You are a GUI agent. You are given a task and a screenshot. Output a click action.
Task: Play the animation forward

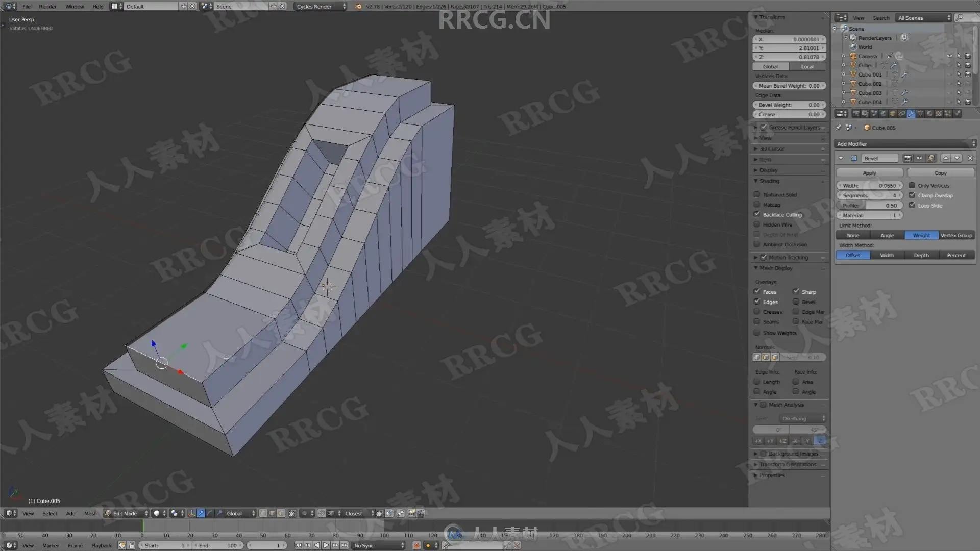click(x=326, y=545)
